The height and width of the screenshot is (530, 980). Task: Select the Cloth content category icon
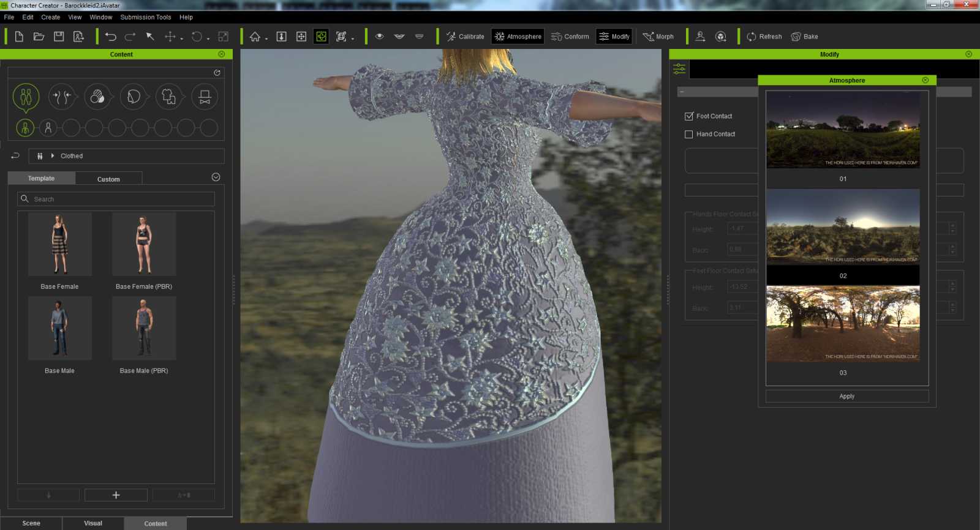(169, 97)
